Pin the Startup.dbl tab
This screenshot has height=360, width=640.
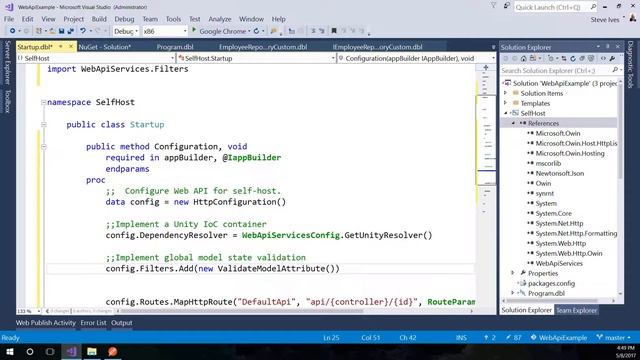coord(61,47)
